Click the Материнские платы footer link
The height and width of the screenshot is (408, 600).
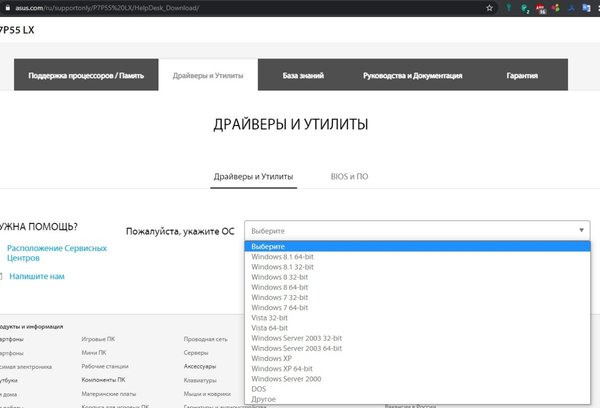[109, 393]
